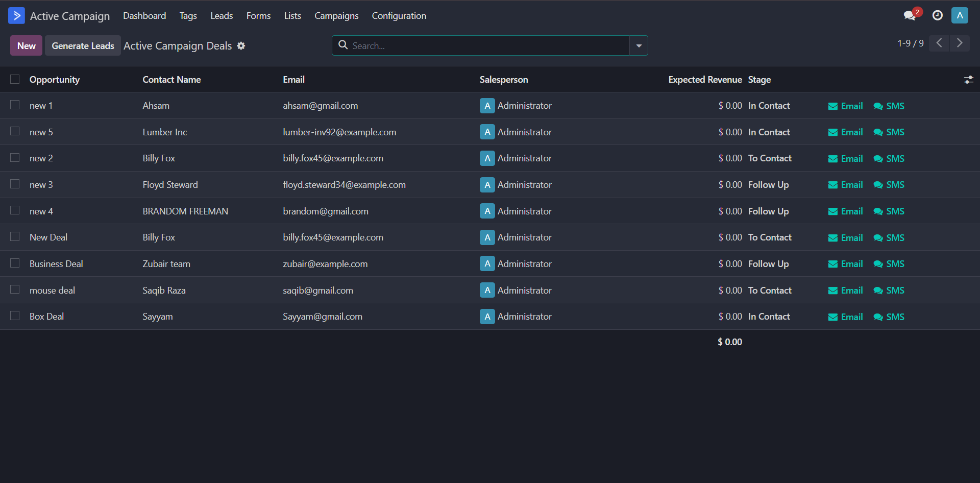This screenshot has width=980, height=483.
Task: Open the Dashboard menu
Action: pos(144,16)
